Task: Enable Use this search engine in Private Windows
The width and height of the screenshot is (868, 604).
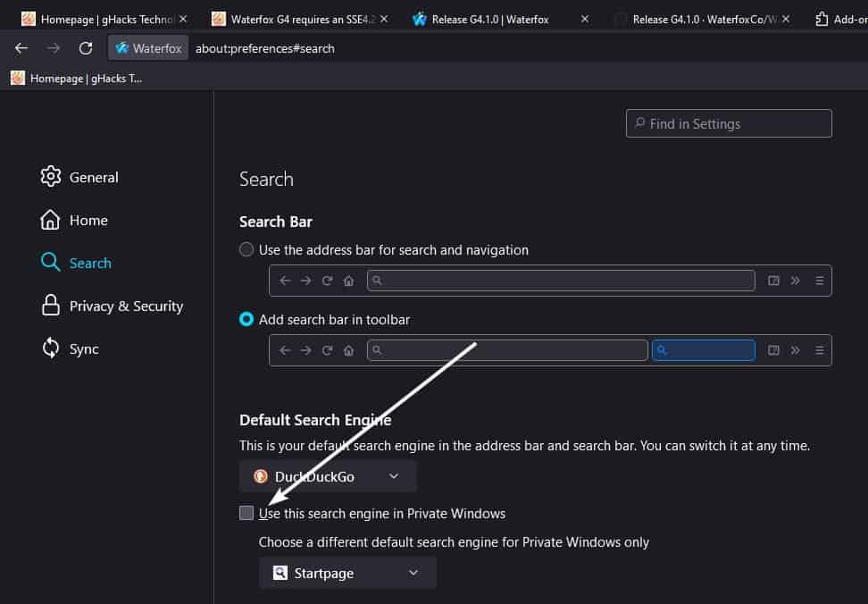Action: point(246,513)
